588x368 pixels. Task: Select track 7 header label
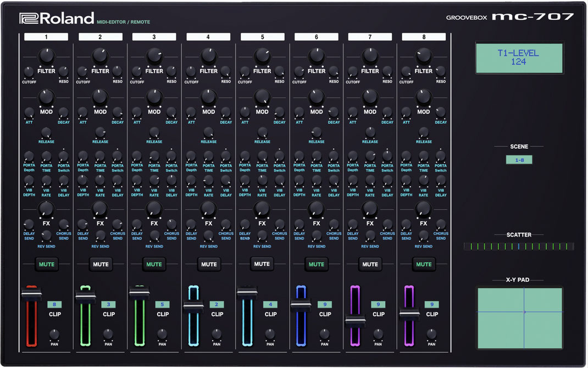point(370,37)
